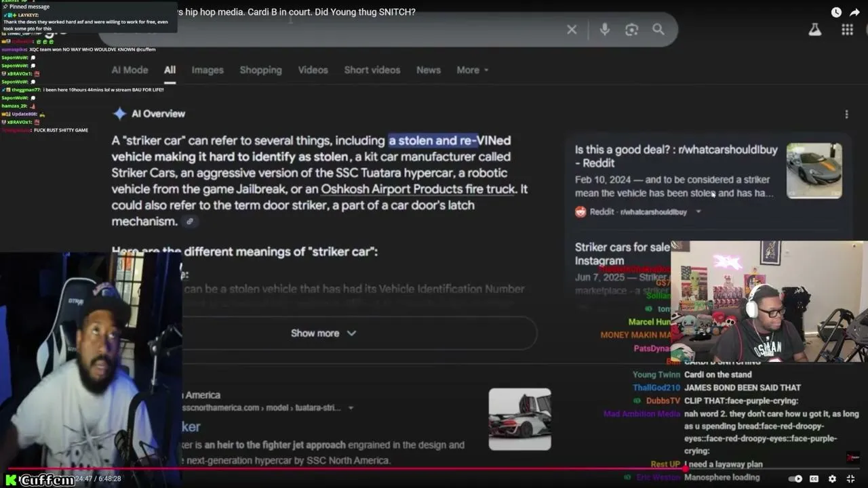Clear the Google search box with X
This screenshot has width=868, height=488.
coord(572,29)
